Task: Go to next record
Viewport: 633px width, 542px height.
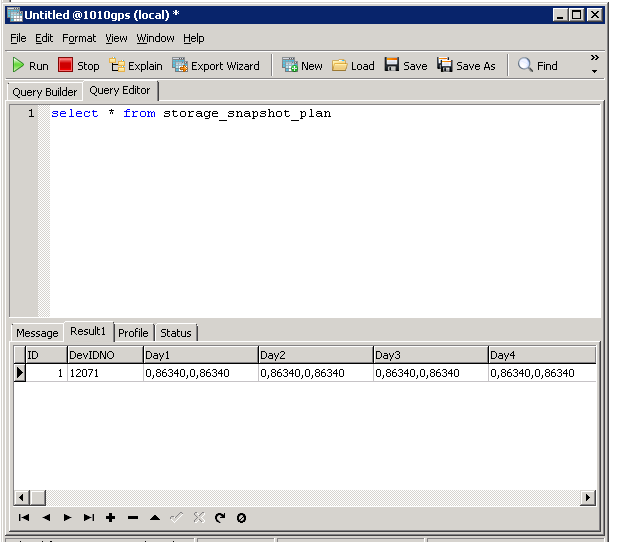Action: [x=67, y=517]
